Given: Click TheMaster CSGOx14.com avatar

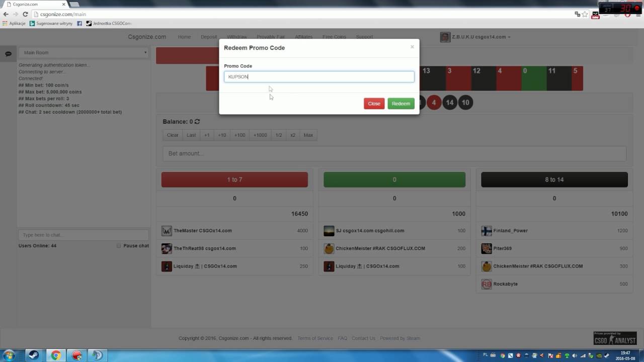Looking at the screenshot, I should [x=167, y=231].
